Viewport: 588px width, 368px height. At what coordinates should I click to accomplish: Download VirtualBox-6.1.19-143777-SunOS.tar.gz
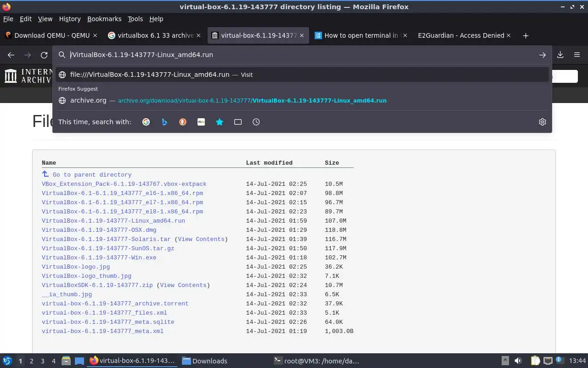pos(108,248)
